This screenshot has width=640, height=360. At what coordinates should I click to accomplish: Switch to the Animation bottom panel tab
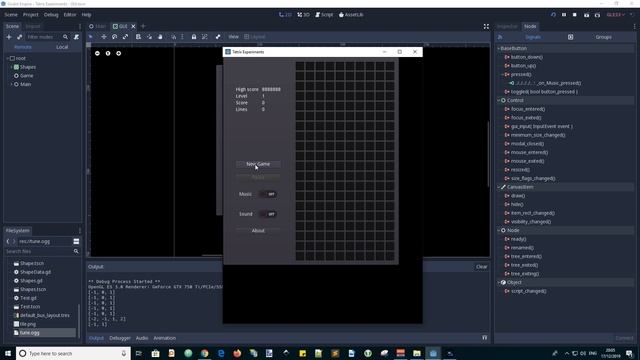coord(164,338)
